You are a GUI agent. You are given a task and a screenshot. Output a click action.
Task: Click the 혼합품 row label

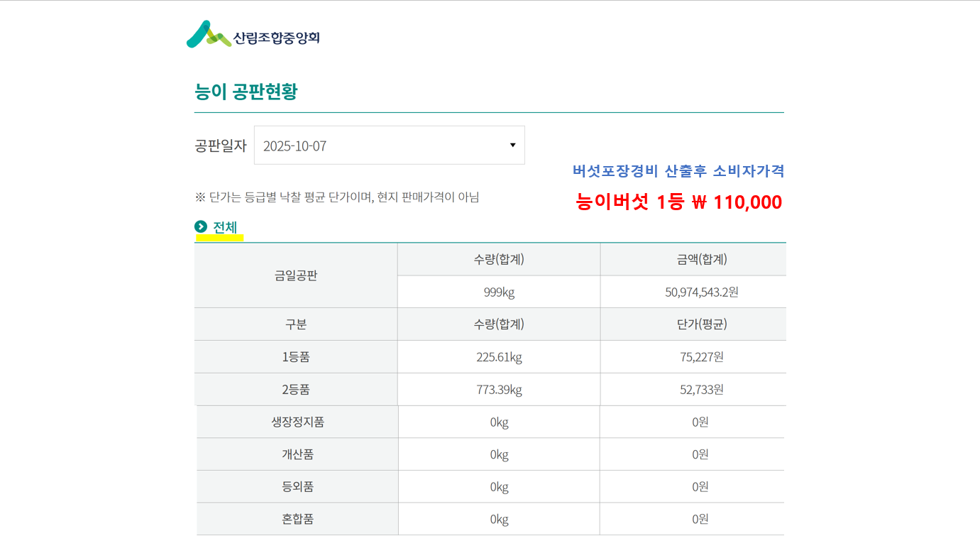(297, 519)
